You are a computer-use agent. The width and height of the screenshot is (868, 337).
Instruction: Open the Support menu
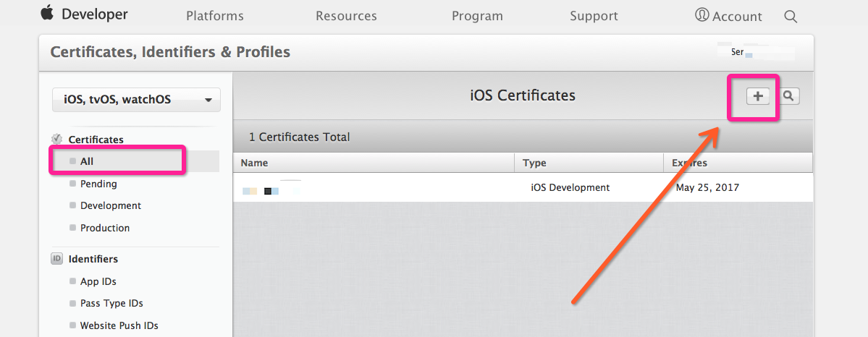tap(594, 16)
